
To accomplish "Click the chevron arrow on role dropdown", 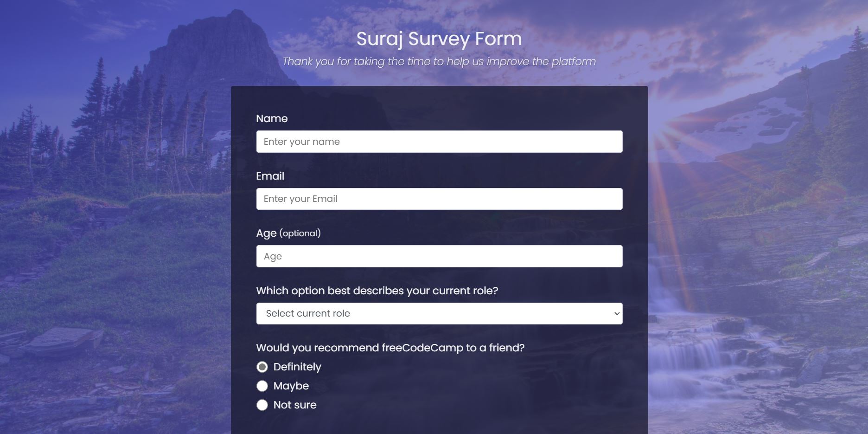I will point(617,314).
